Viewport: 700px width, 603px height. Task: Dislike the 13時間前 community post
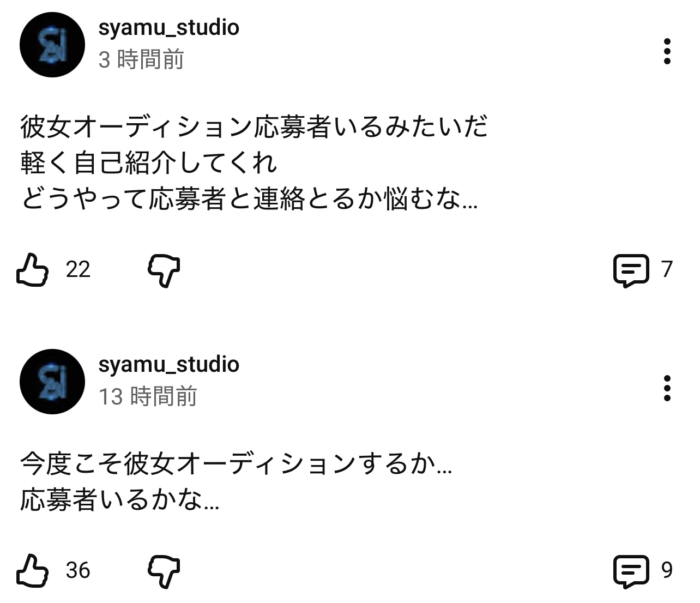click(164, 571)
